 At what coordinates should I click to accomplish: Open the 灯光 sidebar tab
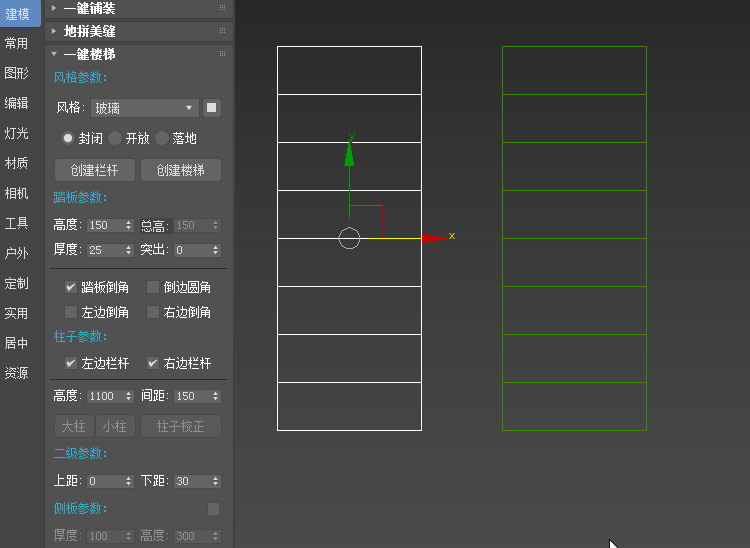point(17,133)
